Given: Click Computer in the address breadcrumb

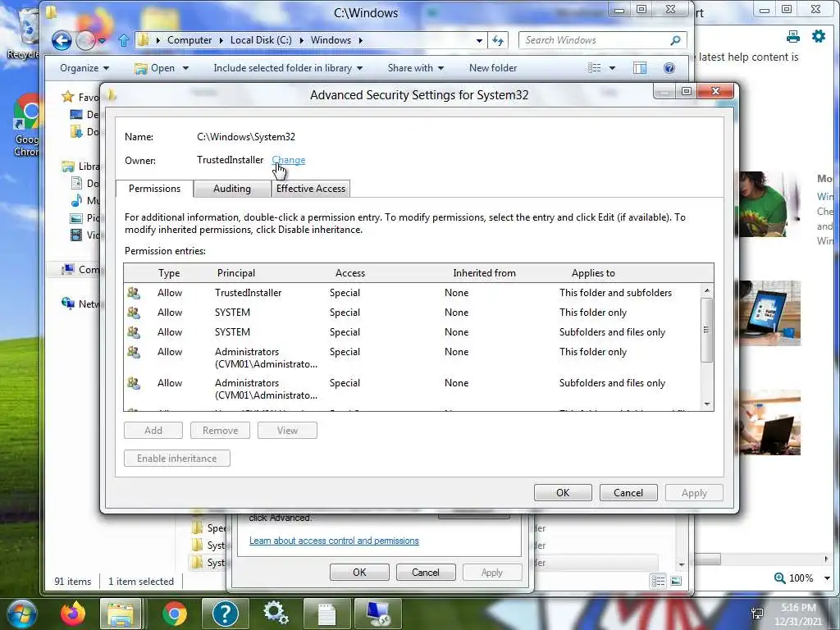Looking at the screenshot, I should click(189, 40).
